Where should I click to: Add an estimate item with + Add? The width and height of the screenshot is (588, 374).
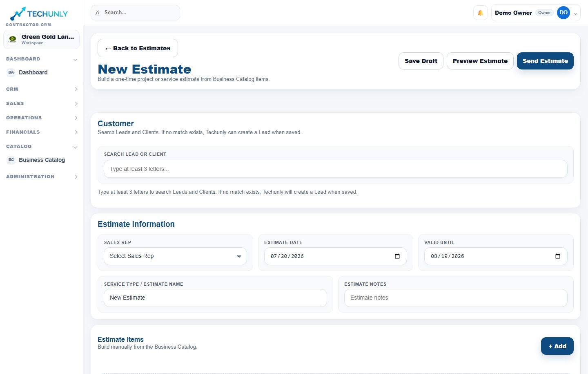tap(557, 346)
